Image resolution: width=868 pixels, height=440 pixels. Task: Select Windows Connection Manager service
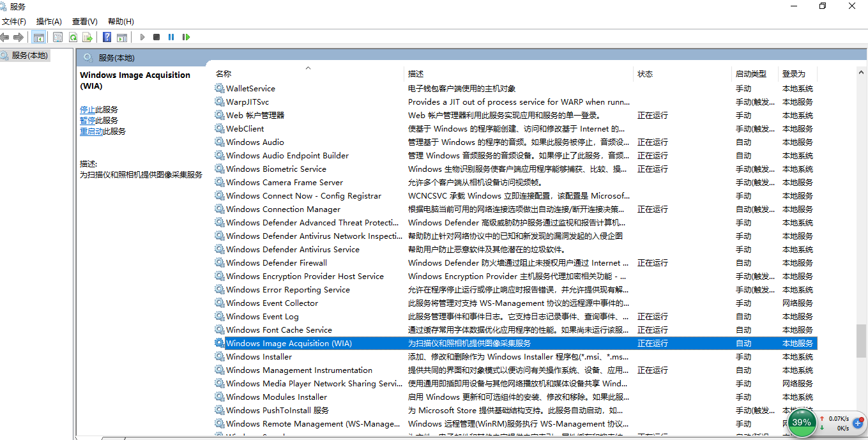click(515, 209)
